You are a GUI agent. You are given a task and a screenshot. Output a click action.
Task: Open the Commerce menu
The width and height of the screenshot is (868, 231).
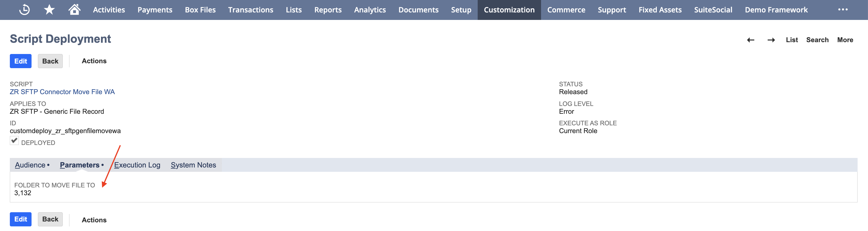click(566, 10)
